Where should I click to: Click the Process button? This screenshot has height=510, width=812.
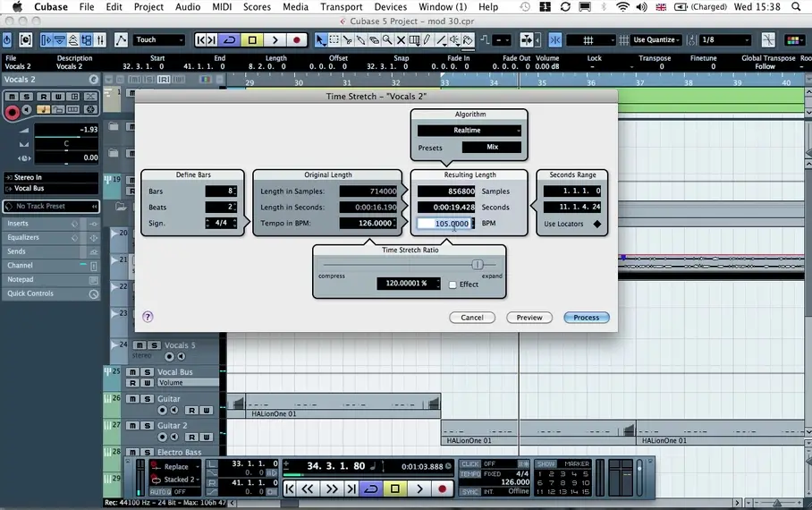pos(587,318)
